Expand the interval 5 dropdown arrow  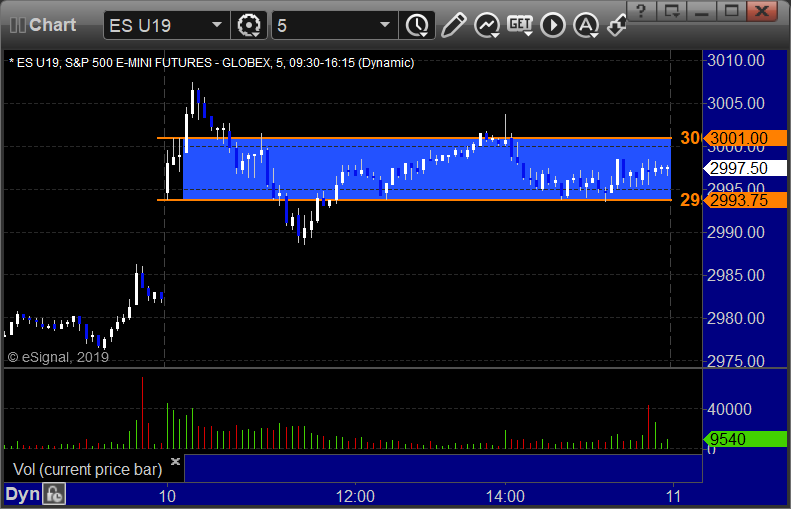click(385, 25)
